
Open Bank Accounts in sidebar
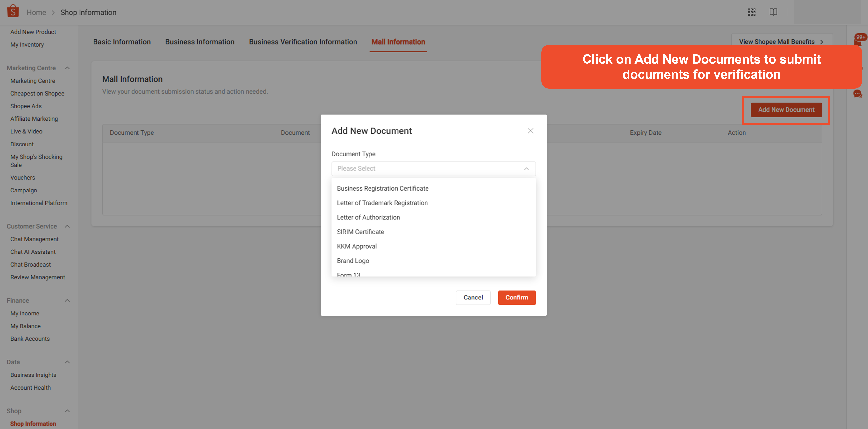point(30,339)
